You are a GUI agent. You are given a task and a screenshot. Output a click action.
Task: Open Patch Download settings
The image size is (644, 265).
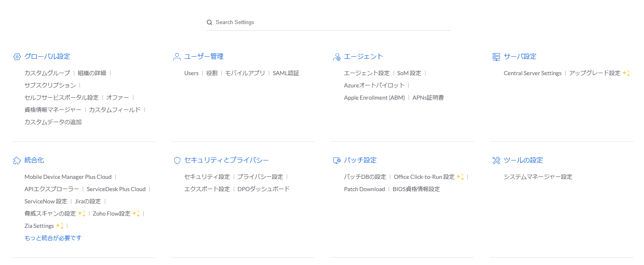point(365,189)
